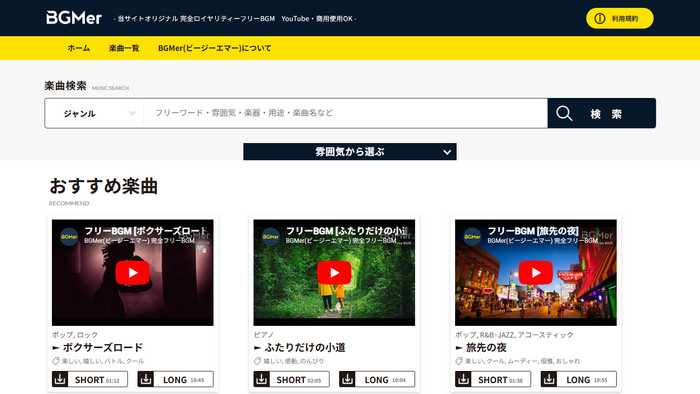The height and width of the screenshot is (394, 700).
Task: Open the ジャンル genre dropdown
Action: [x=94, y=113]
